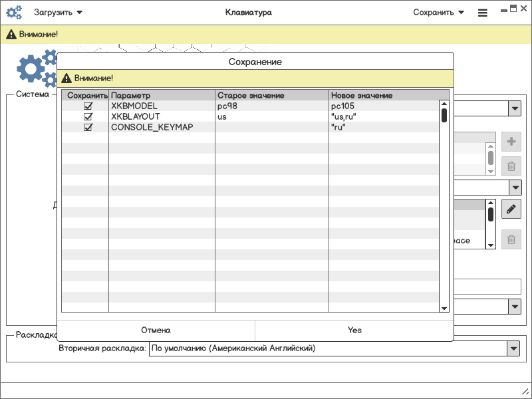
Task: Click the dialog table scrollbar down arrow
Action: pyautogui.click(x=444, y=308)
